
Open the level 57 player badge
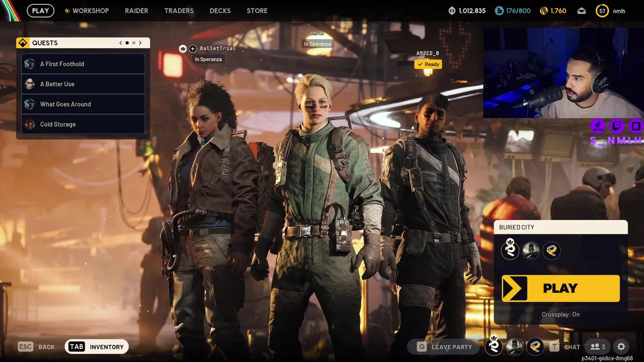click(x=602, y=11)
